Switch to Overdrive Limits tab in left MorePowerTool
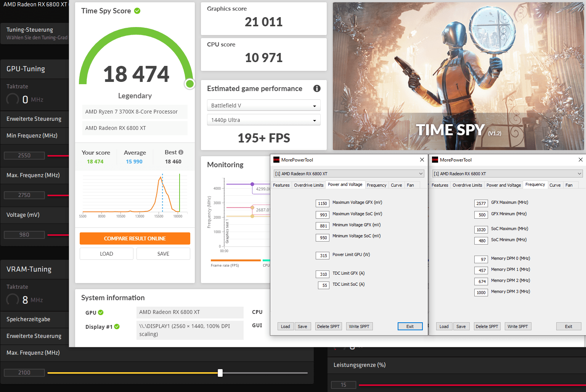This screenshot has width=586, height=392. 309,185
